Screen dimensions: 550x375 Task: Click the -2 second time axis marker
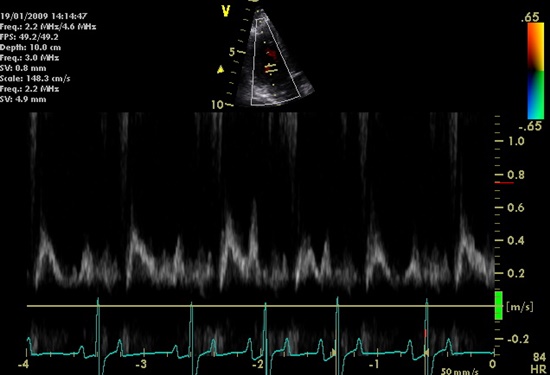257,364
